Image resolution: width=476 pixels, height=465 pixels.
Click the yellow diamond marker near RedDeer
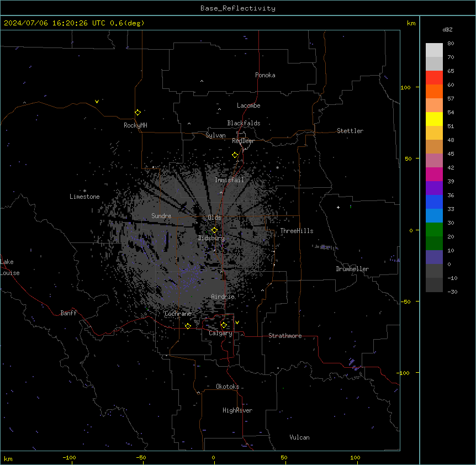235,155
